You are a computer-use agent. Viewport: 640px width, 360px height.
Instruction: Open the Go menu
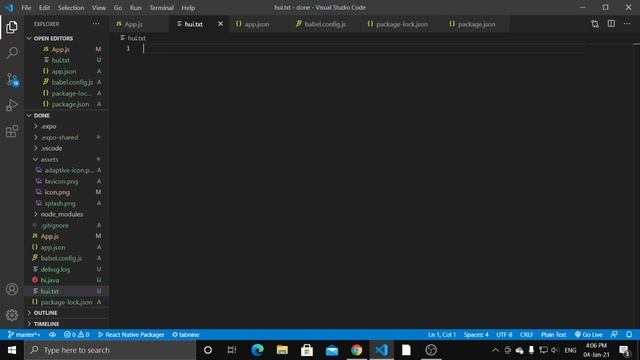point(118,8)
